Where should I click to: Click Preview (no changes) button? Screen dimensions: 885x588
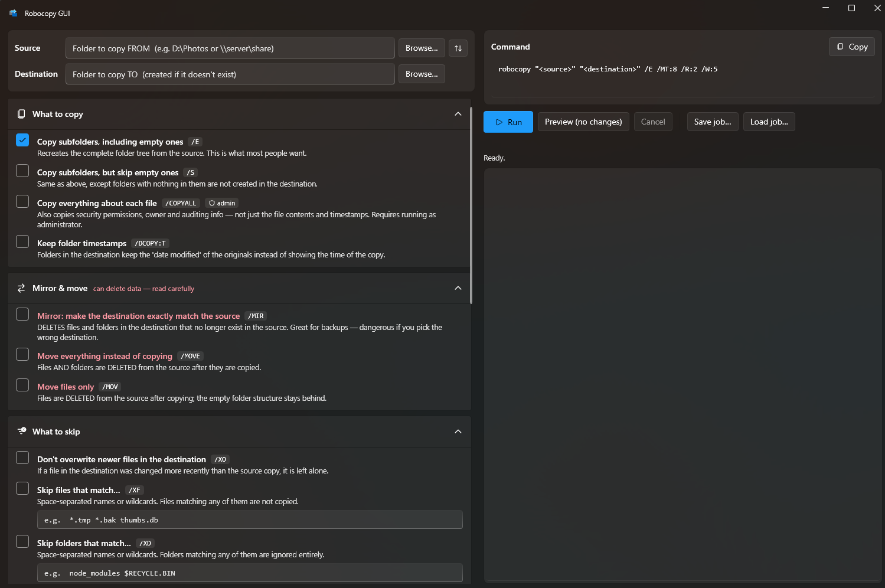[x=583, y=122]
